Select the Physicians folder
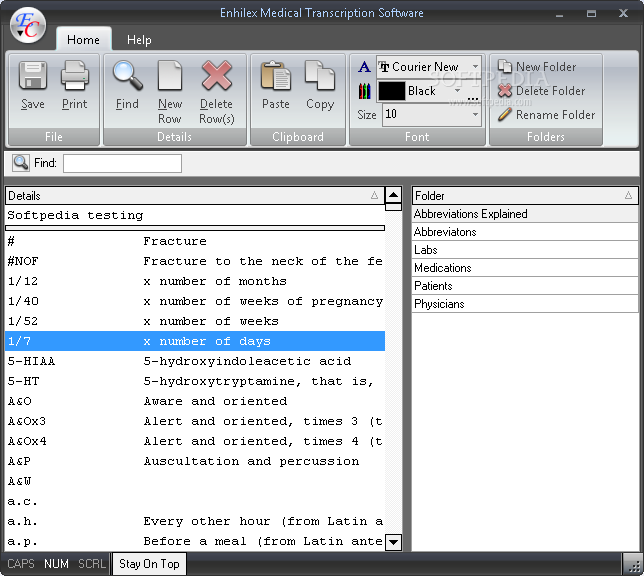644x576 pixels. (x=525, y=304)
